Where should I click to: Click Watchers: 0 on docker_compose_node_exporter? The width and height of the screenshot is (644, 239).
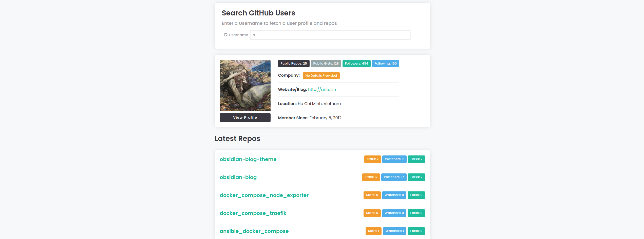point(394,195)
